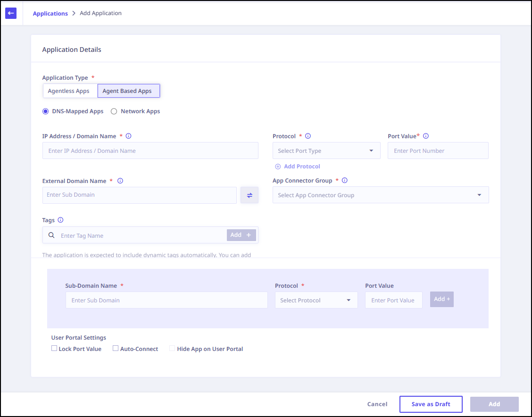Image resolution: width=532 pixels, height=417 pixels.
Task: Expand the Select App Connector Group dropdown
Action: pyautogui.click(x=380, y=195)
